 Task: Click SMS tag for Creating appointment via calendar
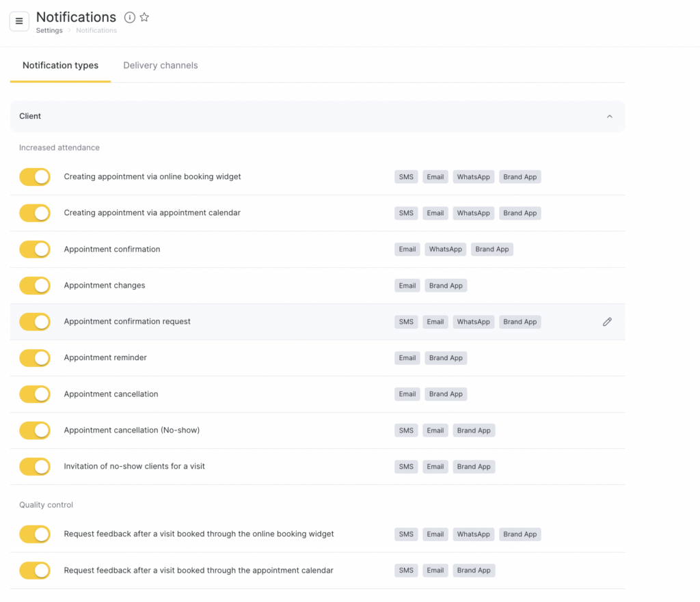click(x=407, y=213)
